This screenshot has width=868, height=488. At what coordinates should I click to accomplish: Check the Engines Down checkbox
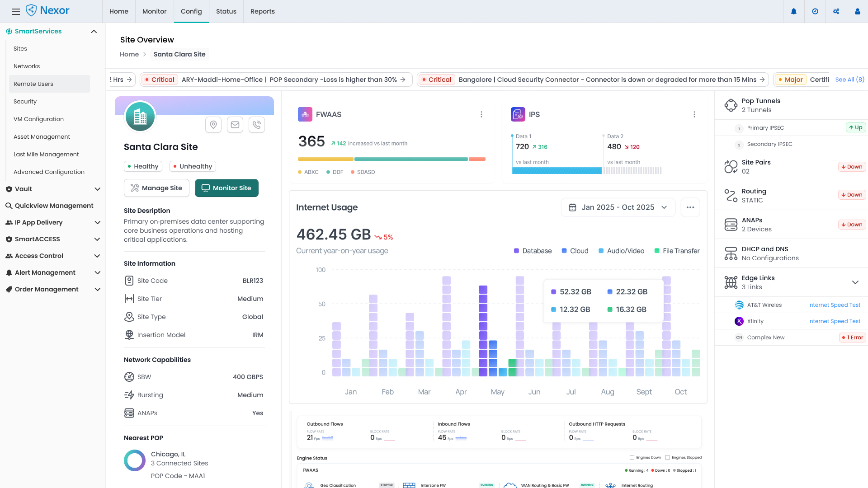632,457
